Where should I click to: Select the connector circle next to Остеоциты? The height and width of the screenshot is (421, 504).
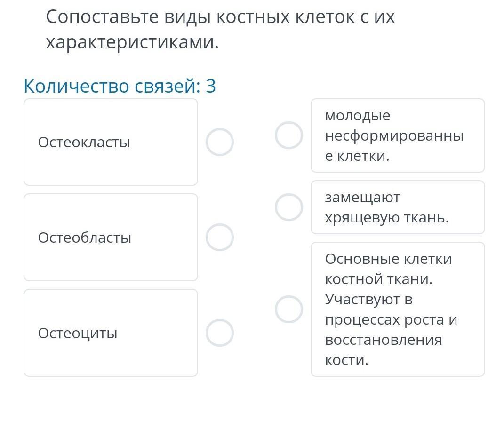(220, 333)
